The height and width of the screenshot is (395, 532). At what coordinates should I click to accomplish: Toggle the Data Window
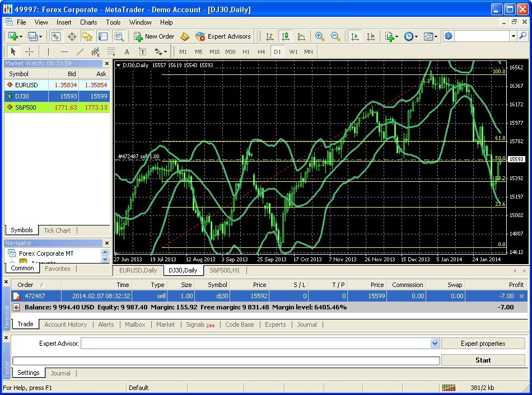pyautogui.click(x=72, y=36)
